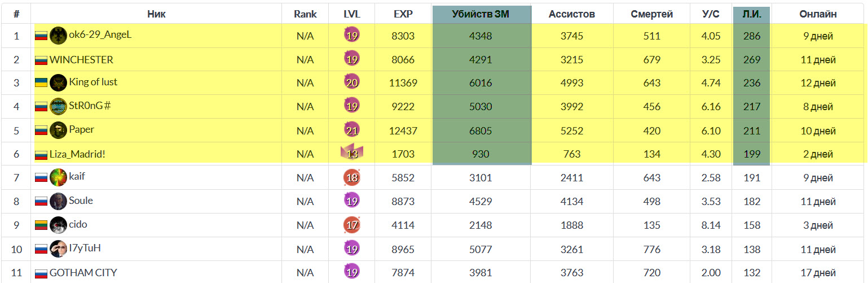The image size is (868, 283).
Task: Click the Смертей column header
Action: [651, 14]
